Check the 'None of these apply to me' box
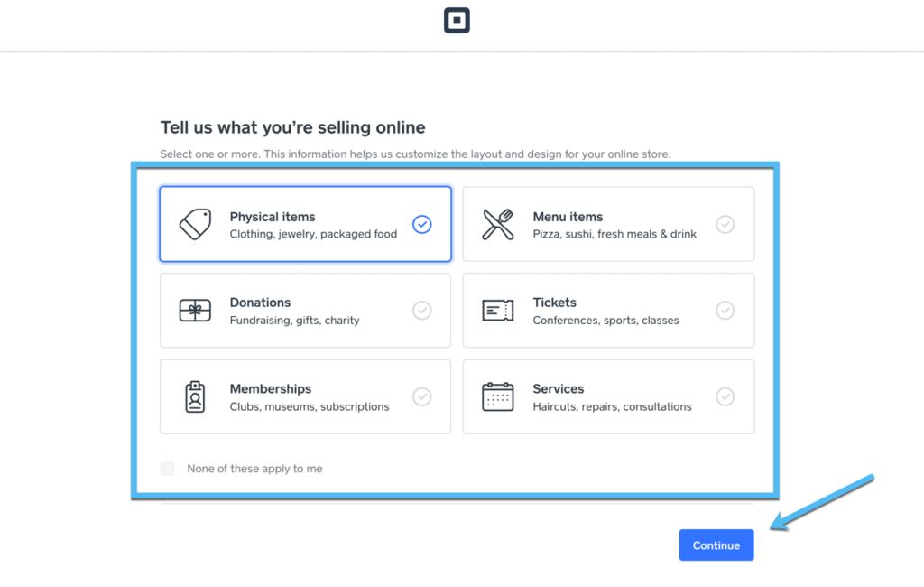The width and height of the screenshot is (924, 587). [168, 469]
